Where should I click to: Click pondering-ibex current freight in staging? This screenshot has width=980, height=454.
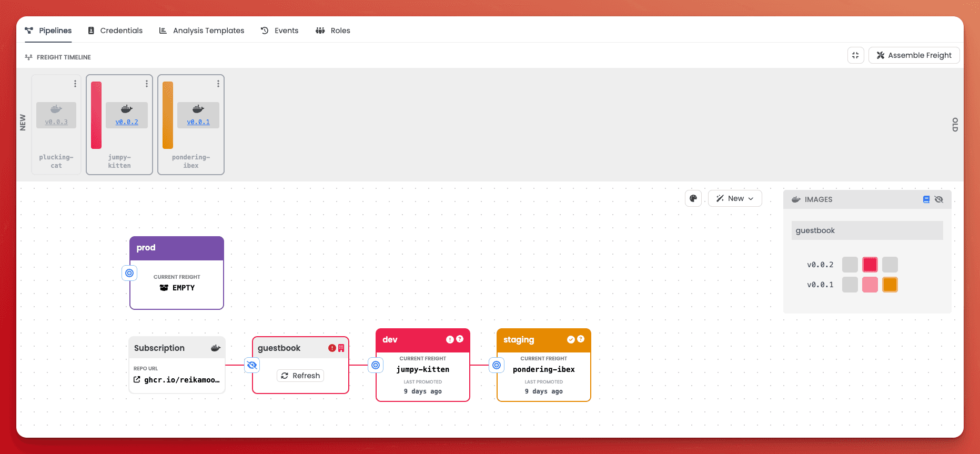[x=544, y=370]
